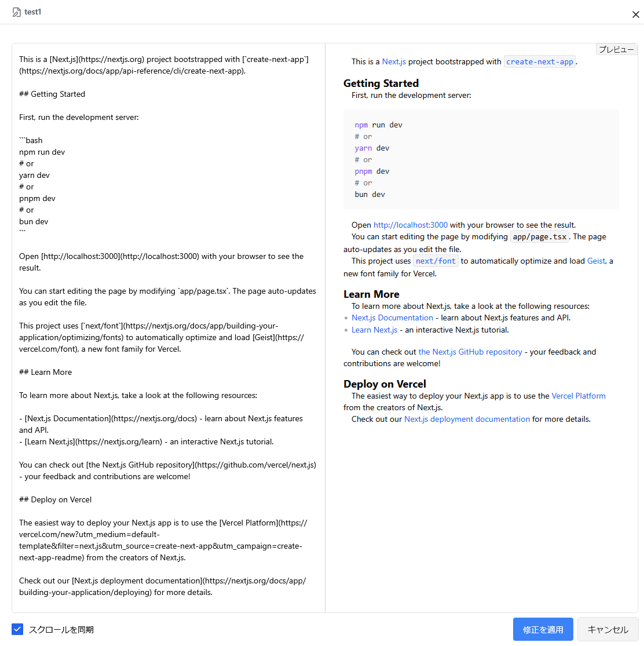Open the create-next-app code link
This screenshot has width=644, height=646.
[x=539, y=61]
